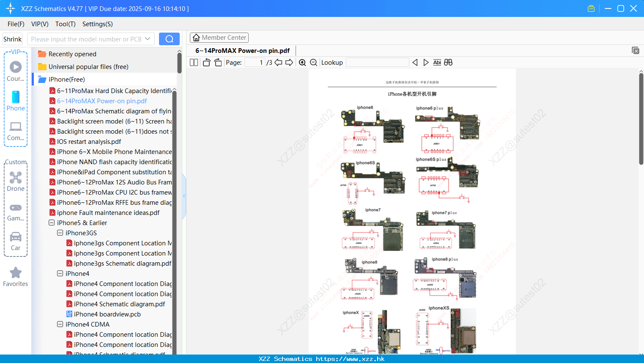Open iPhone4 boardview.pcb file
This screenshot has height=363, width=644.
coord(104,314)
